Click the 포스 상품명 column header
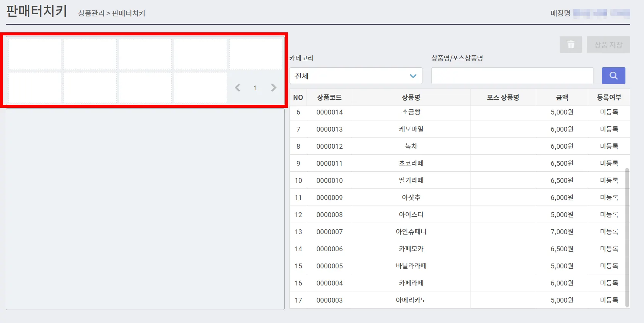This screenshot has width=644, height=323. click(503, 97)
